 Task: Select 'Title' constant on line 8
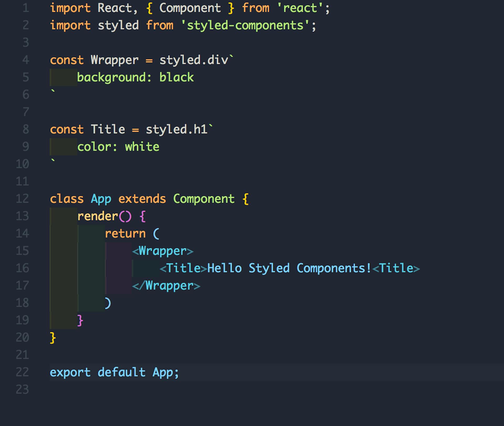tap(108, 129)
